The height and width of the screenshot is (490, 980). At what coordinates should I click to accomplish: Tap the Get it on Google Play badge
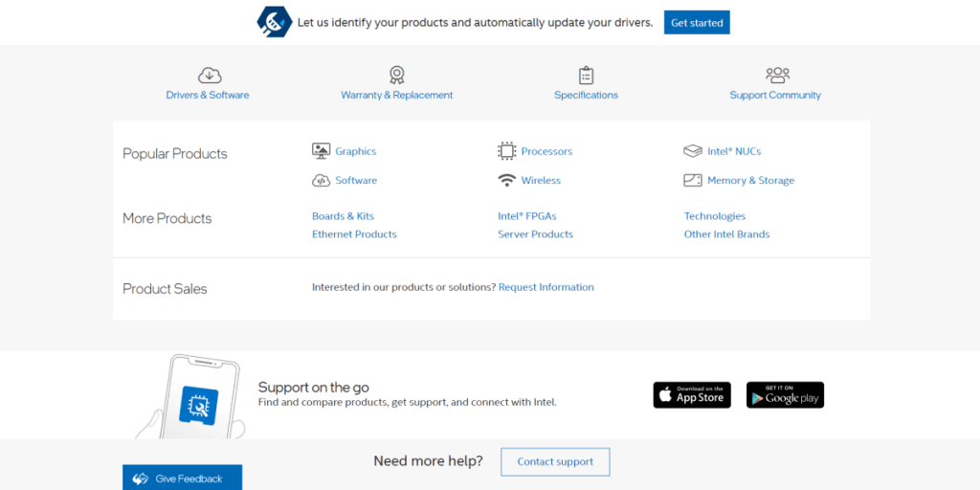click(x=785, y=395)
